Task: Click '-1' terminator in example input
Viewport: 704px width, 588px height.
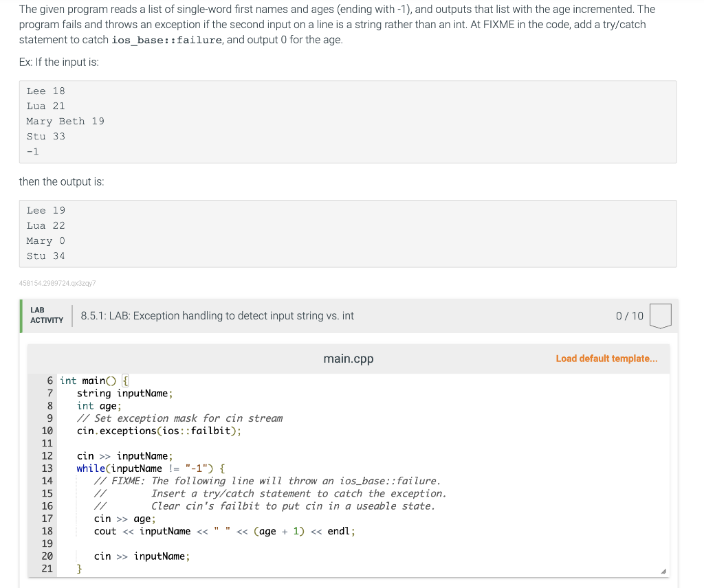Action: 32,152
